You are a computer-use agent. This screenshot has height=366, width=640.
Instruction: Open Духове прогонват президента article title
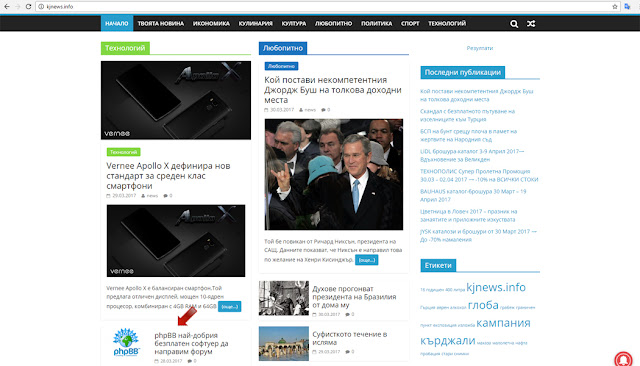tap(354, 297)
